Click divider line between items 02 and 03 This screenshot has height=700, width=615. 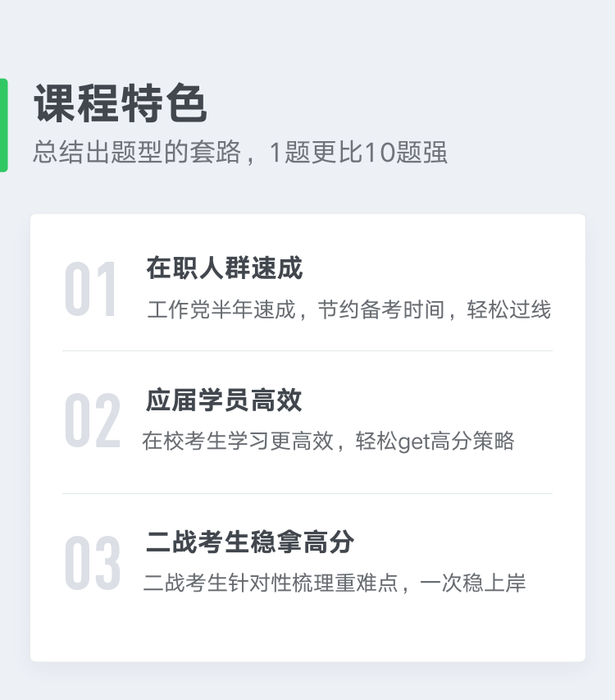307,494
